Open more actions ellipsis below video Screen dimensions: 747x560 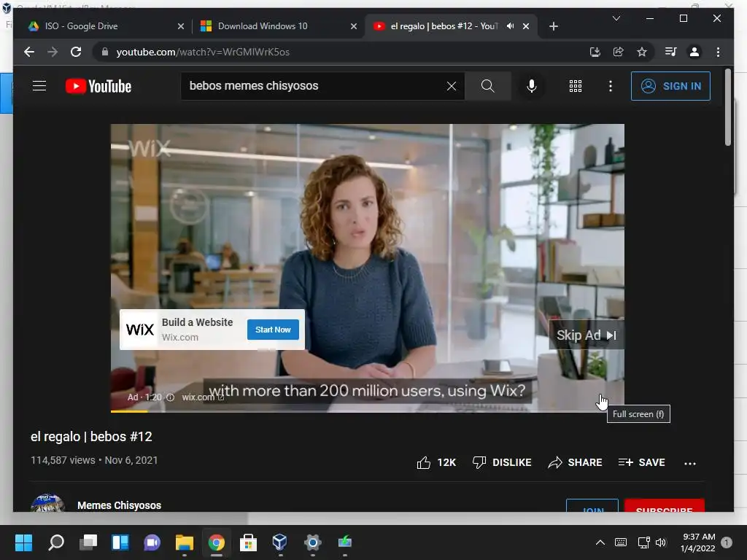coord(690,463)
